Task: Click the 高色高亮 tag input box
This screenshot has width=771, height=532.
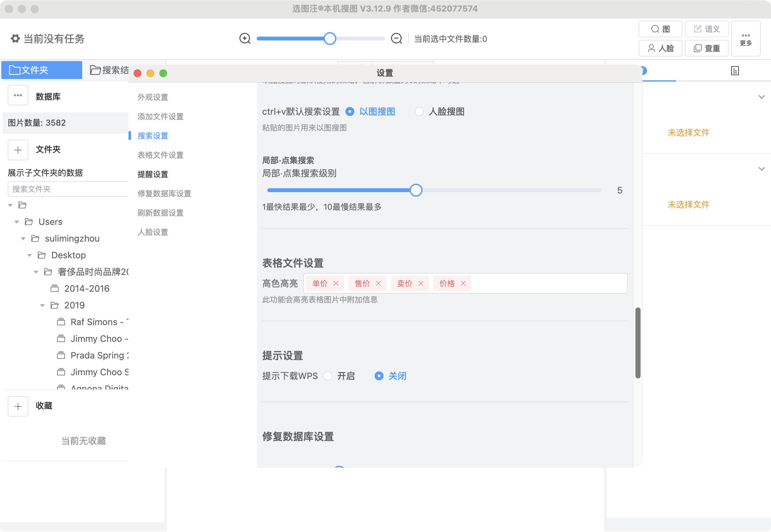Action: tap(465, 283)
